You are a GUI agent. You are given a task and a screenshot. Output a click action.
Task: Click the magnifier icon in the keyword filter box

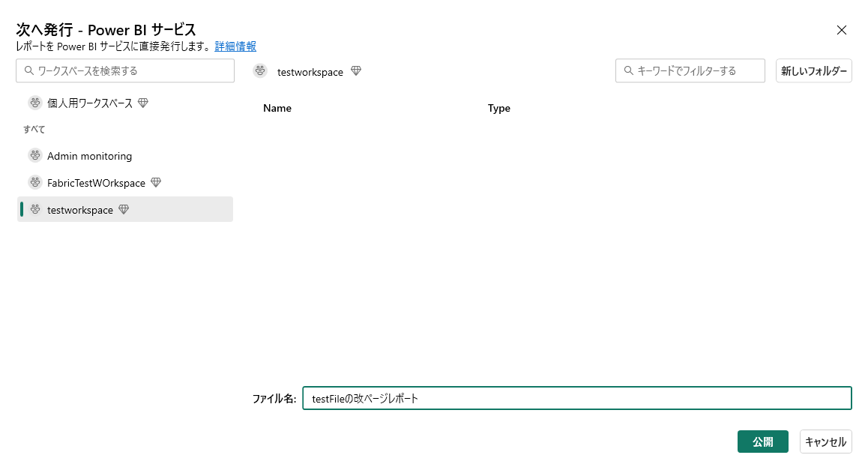pyautogui.click(x=628, y=71)
